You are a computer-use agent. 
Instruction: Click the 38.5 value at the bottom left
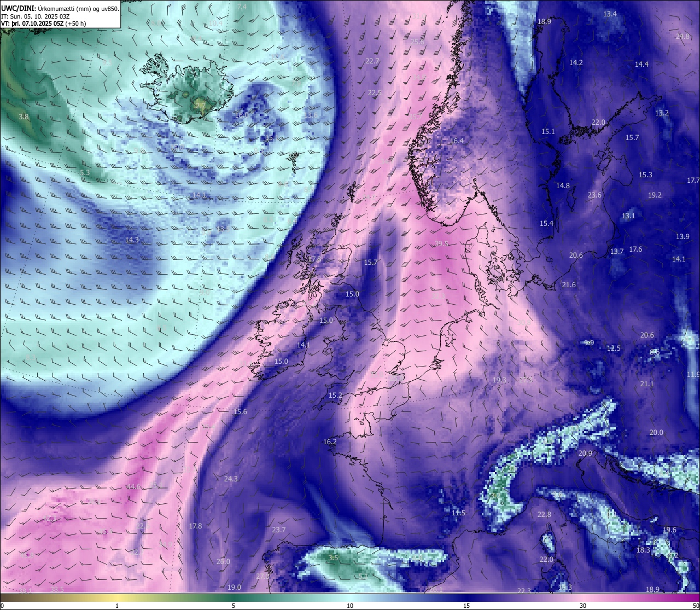pyautogui.click(x=57, y=589)
